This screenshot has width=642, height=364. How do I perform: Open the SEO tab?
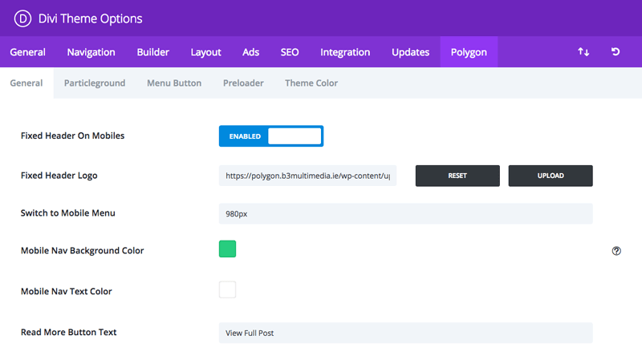coord(290,52)
